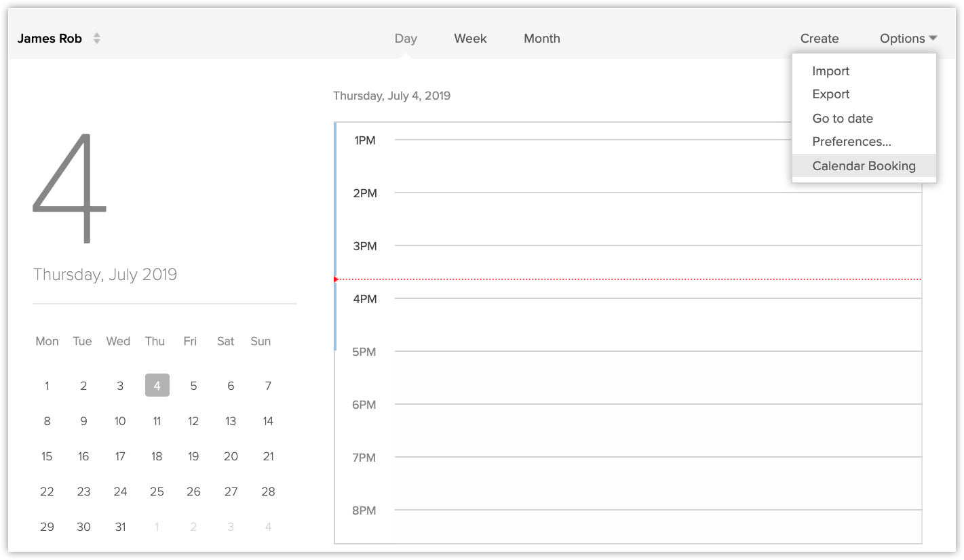Open the James Rob calendar selector

(50, 39)
